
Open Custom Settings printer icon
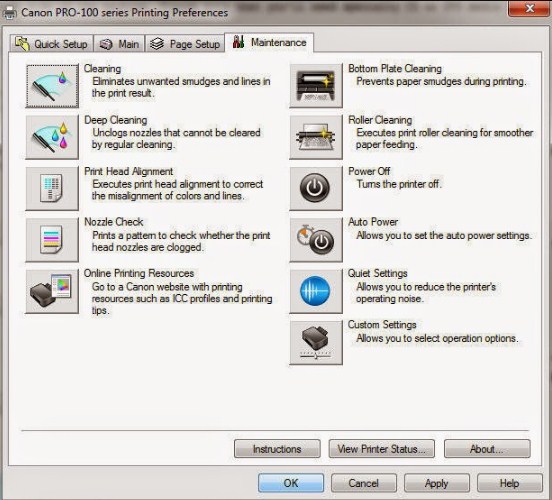pyautogui.click(x=316, y=343)
